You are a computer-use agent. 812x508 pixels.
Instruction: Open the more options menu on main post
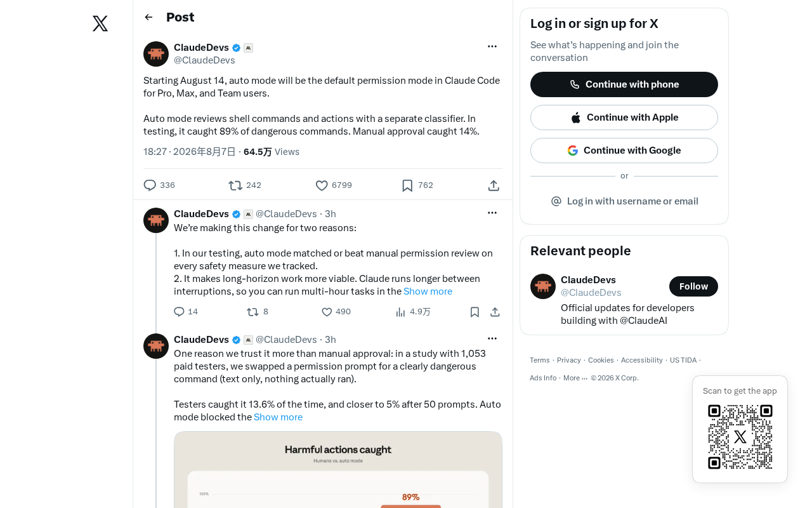coord(492,46)
